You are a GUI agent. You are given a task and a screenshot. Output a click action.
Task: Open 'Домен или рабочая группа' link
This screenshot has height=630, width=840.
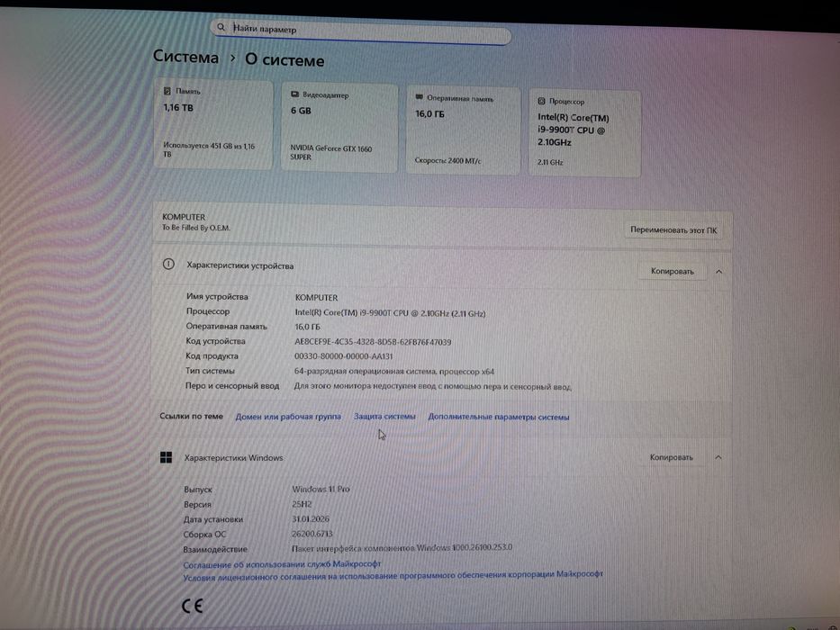288,416
